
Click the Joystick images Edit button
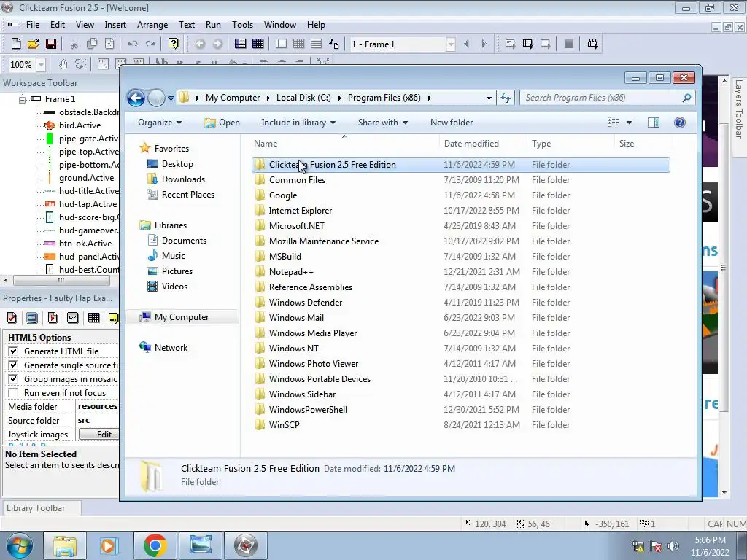[x=98, y=435]
